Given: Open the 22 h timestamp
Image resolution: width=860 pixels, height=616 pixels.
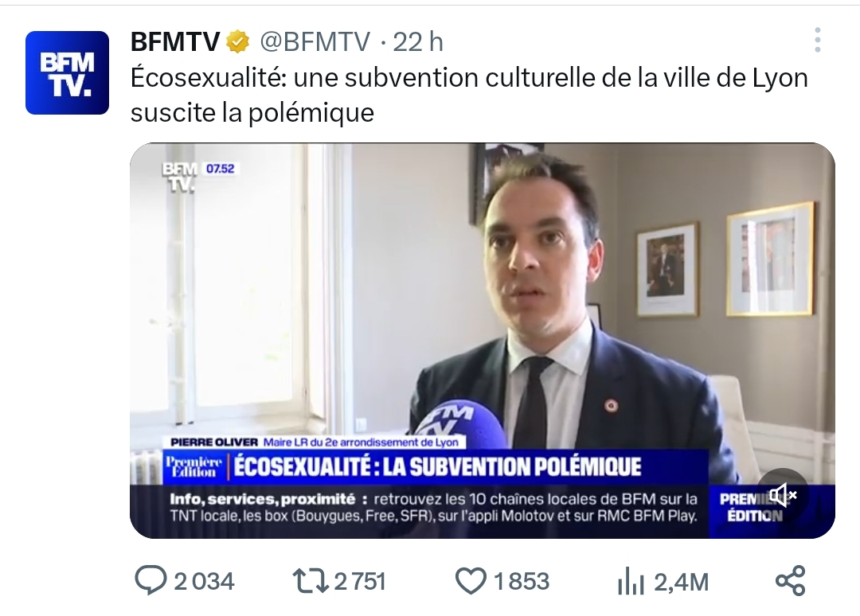Looking at the screenshot, I should tap(418, 41).
